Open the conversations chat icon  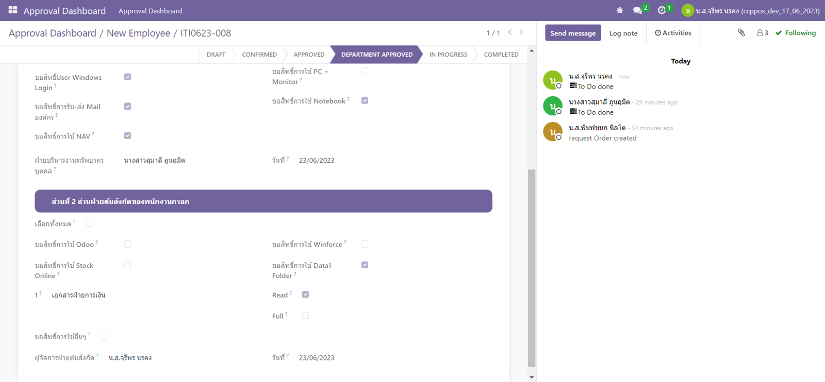637,10
